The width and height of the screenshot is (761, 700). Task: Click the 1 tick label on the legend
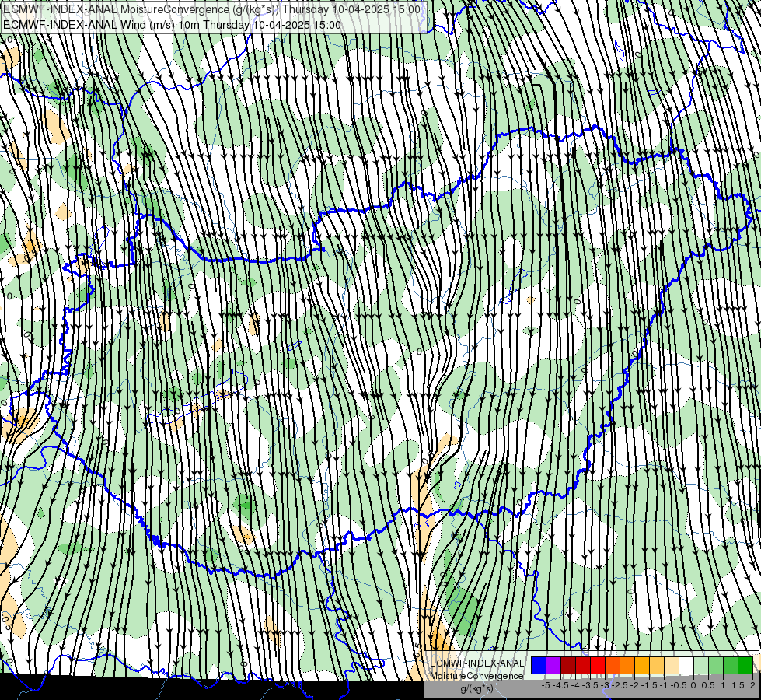723,685
